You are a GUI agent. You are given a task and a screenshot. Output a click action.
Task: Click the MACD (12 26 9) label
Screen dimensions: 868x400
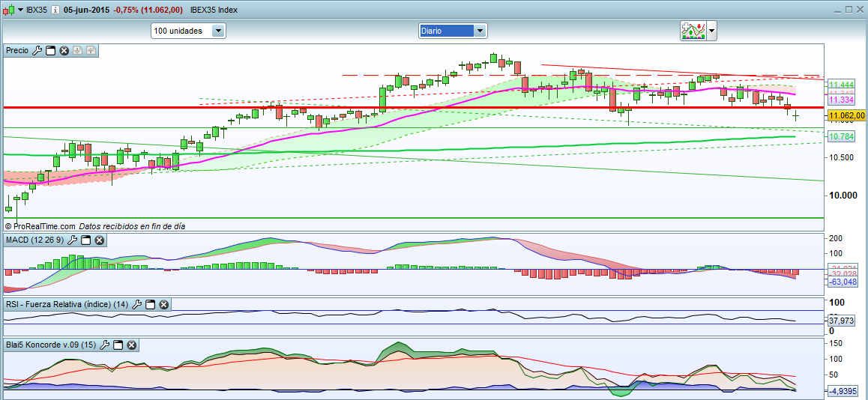pos(35,240)
